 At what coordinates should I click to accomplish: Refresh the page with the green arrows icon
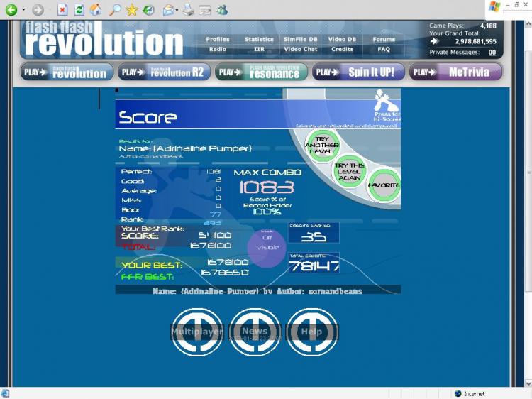tap(79, 10)
